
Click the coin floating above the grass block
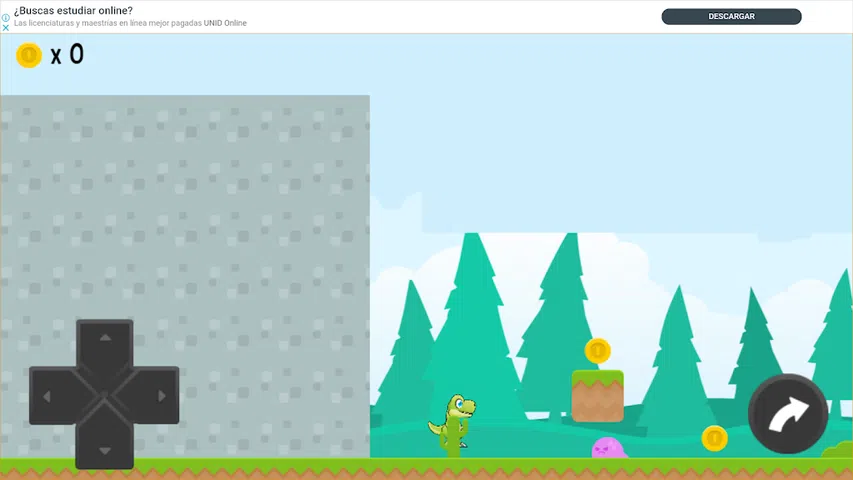(597, 351)
